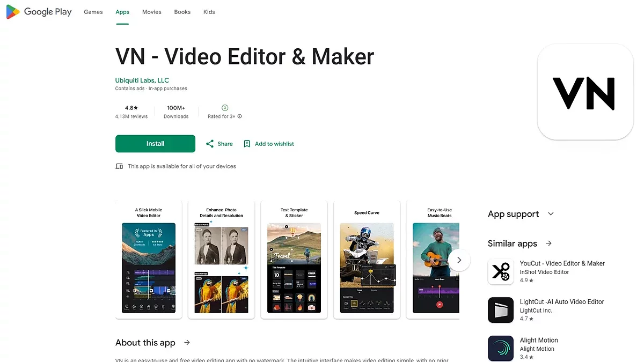
Task: Open the Books tab
Action: (x=182, y=12)
